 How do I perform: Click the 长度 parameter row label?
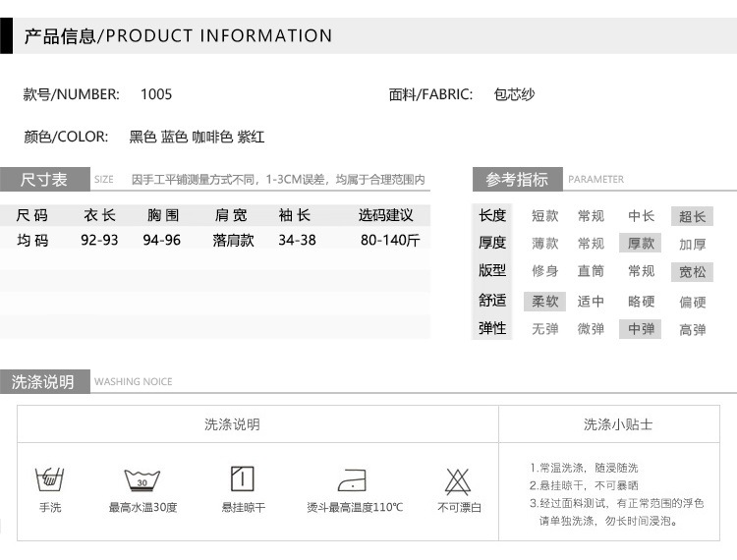tap(492, 215)
